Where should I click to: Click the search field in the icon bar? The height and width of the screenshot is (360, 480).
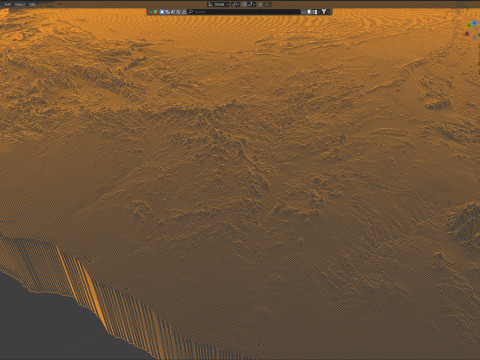coord(244,12)
